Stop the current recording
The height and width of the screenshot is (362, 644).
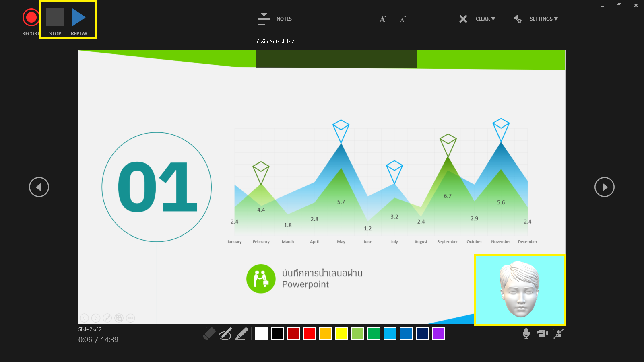click(x=55, y=17)
